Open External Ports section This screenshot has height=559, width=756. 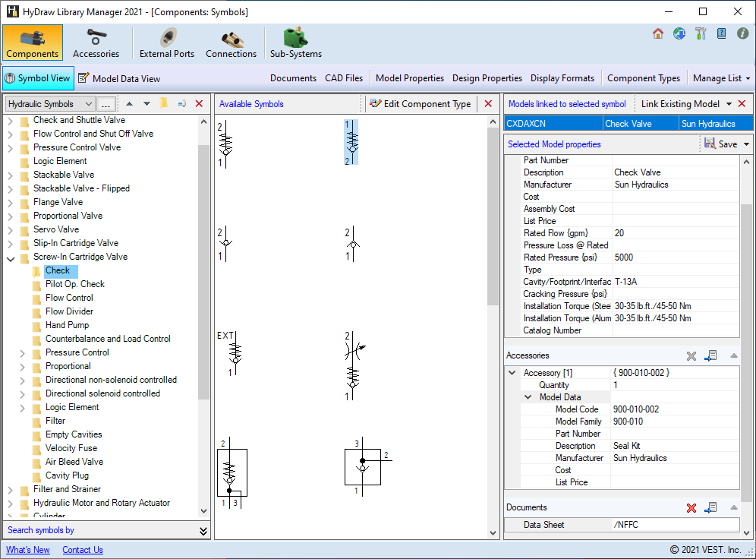point(167,43)
